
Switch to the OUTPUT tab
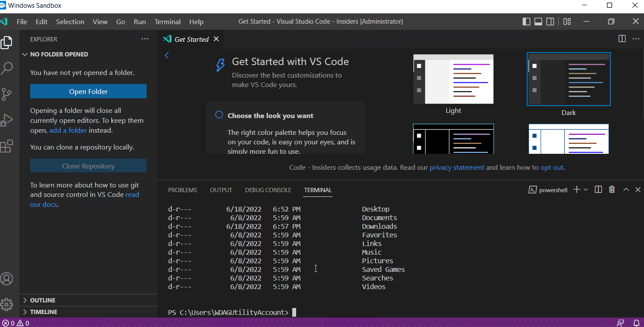[221, 190]
